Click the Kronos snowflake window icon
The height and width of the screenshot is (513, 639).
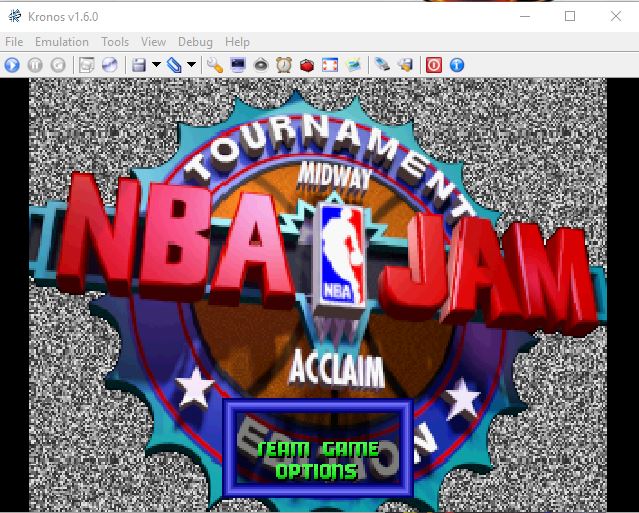point(15,17)
